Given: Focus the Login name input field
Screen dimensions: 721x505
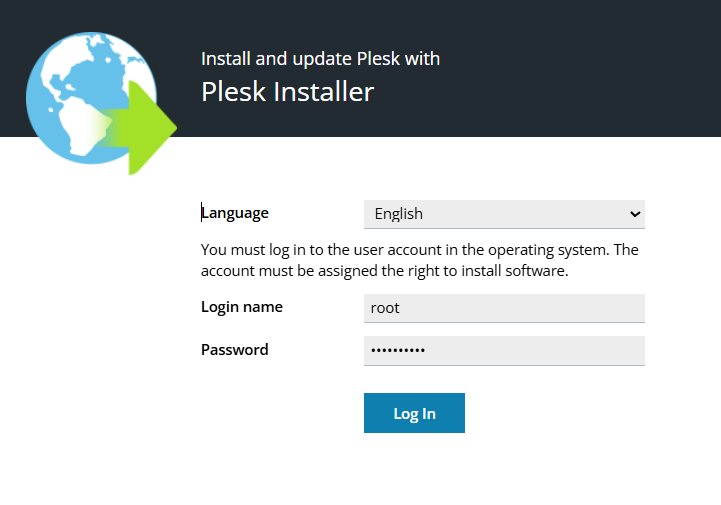Looking at the screenshot, I should tap(504, 308).
